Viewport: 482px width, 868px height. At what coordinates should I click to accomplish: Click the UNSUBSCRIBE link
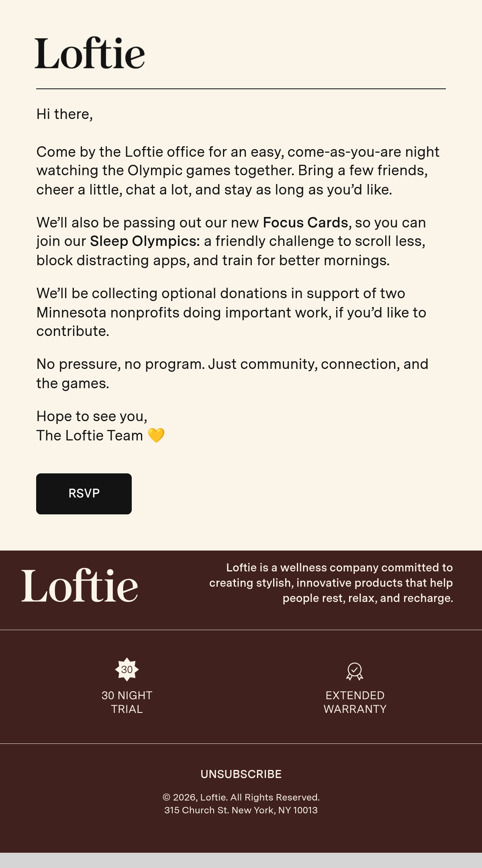click(241, 774)
